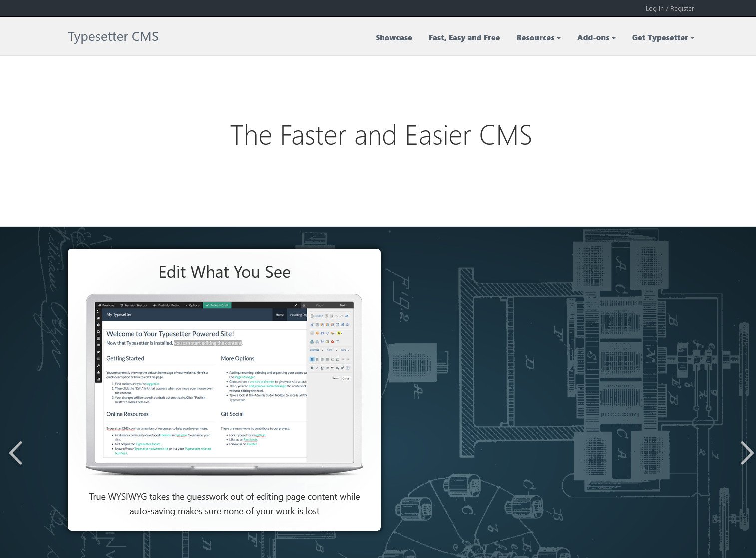Viewport: 756px width, 558px height.
Task: Click the Log In / Register link
Action: tap(669, 8)
